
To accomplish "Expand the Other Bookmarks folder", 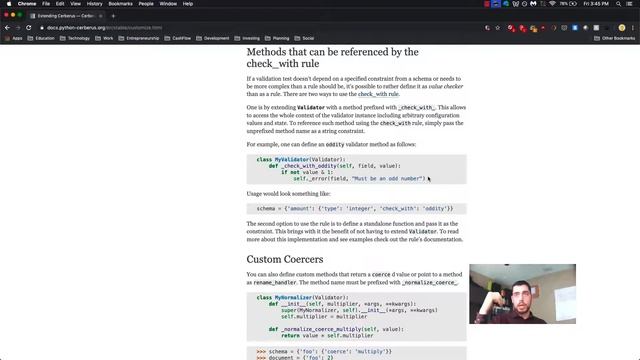I will tap(614, 38).
